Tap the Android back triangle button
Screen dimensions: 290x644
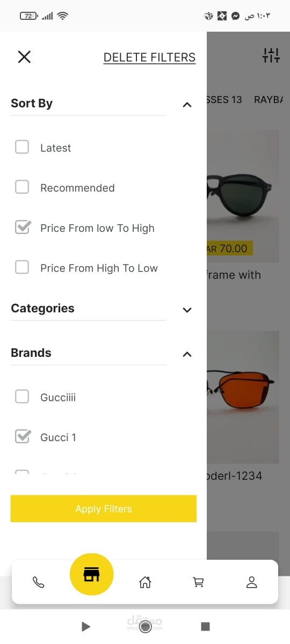[86, 626]
